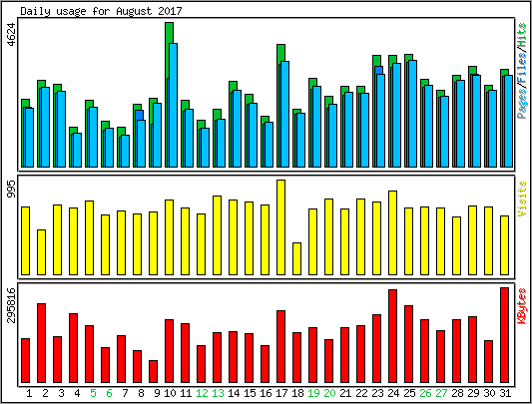Click the blue files bar for day 14

pyautogui.click(x=237, y=129)
